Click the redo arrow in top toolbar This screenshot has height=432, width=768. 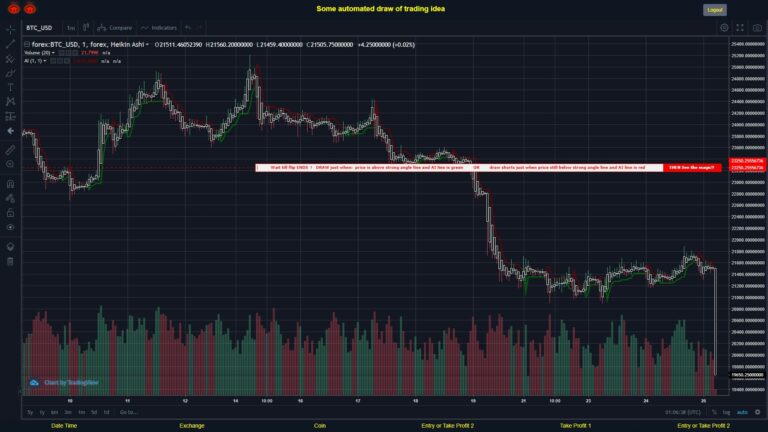[199, 28]
